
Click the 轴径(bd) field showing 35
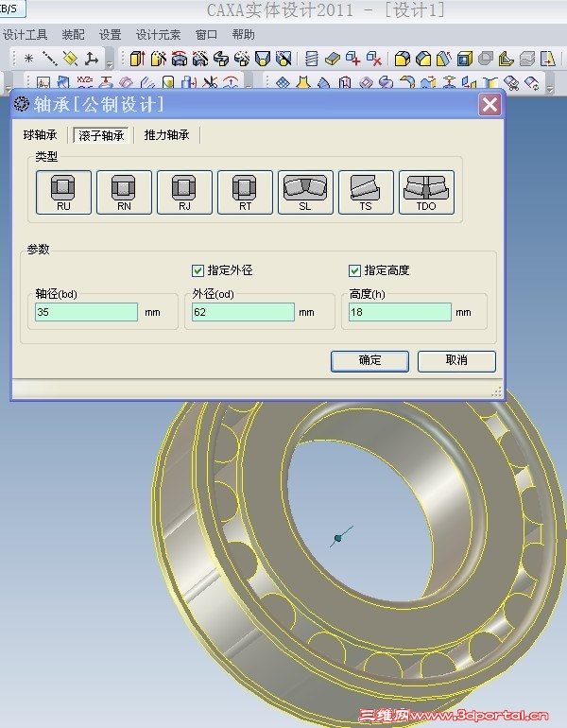[x=86, y=312]
